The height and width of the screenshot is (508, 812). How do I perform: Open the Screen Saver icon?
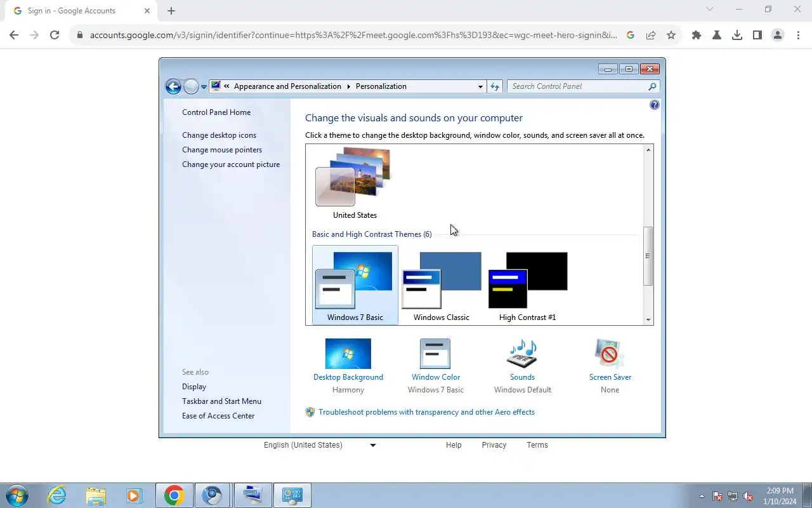tap(610, 354)
